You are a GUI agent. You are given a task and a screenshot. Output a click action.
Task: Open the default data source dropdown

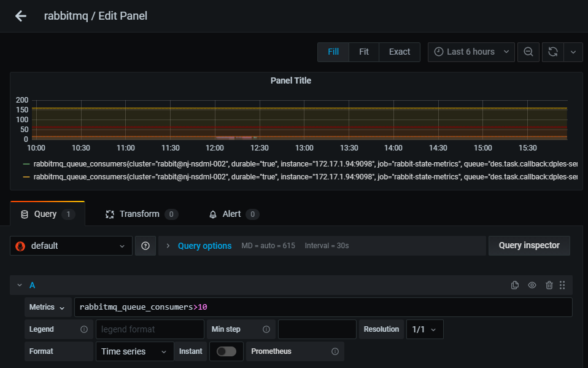(71, 246)
